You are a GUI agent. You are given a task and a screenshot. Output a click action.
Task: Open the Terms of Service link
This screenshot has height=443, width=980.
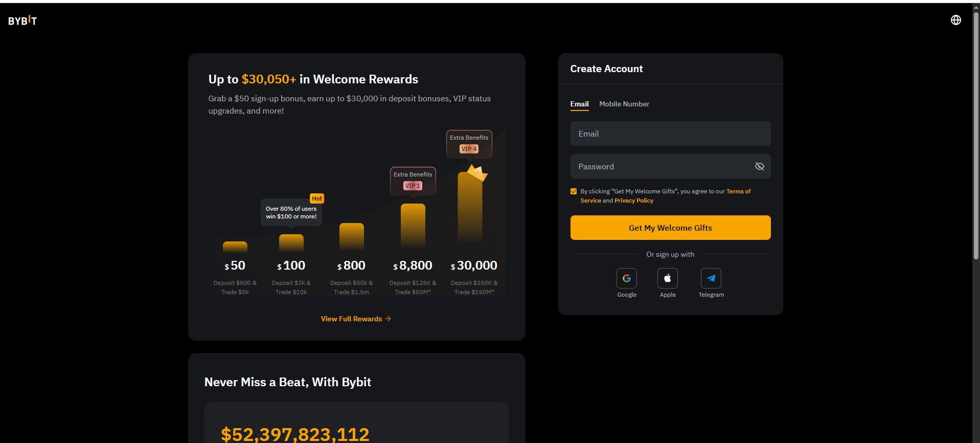738,191
